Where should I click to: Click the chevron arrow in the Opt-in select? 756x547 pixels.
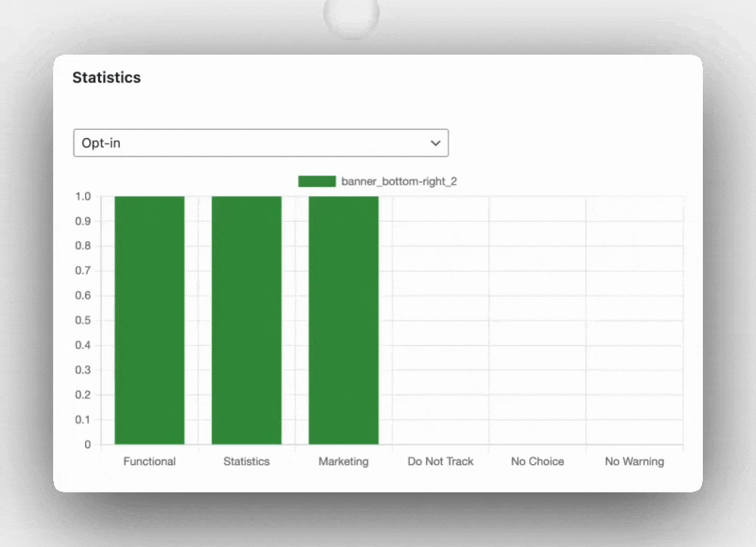click(435, 143)
